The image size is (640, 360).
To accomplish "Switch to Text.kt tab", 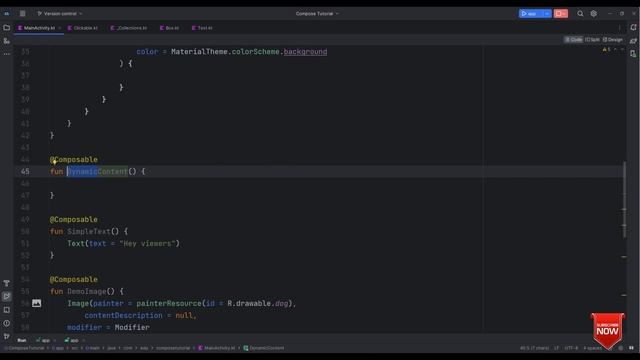I will (202, 28).
